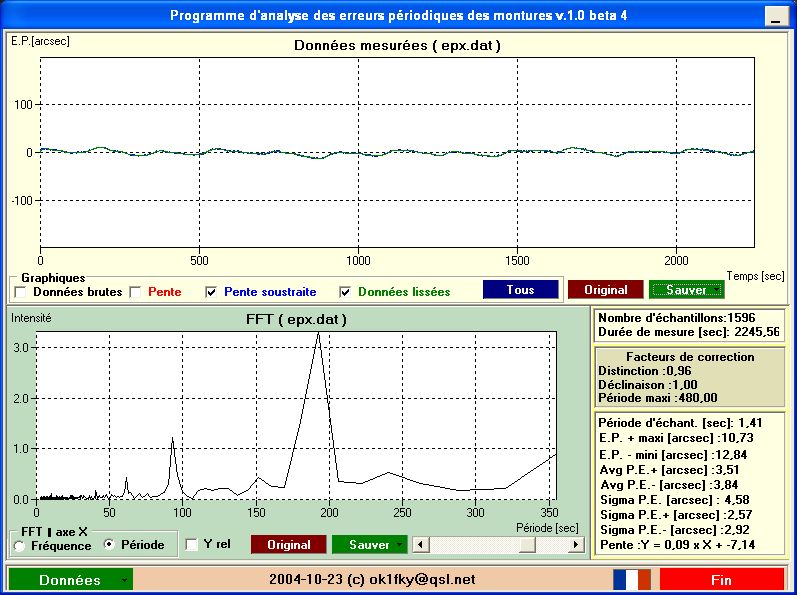This screenshot has height=595, width=797.
Task: Click the Temps [sec] axis label
Action: click(x=755, y=276)
